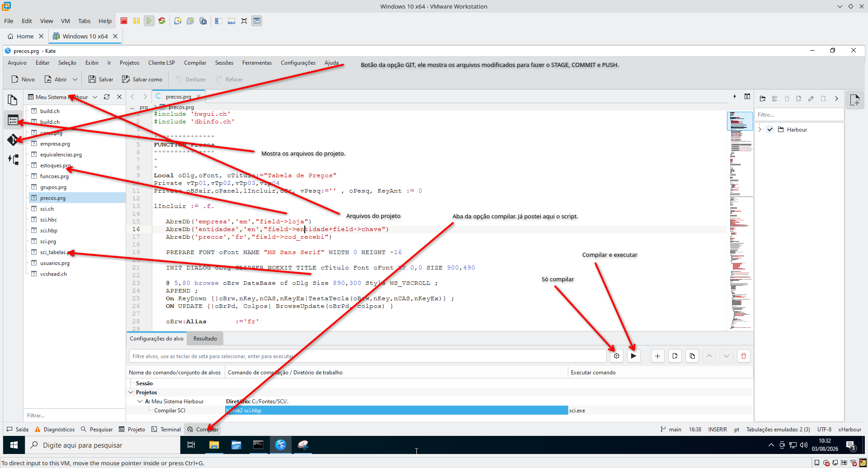Viewport: 868px width, 468px height.
Task: Click main git branch in status bar
Action: pyautogui.click(x=671, y=429)
